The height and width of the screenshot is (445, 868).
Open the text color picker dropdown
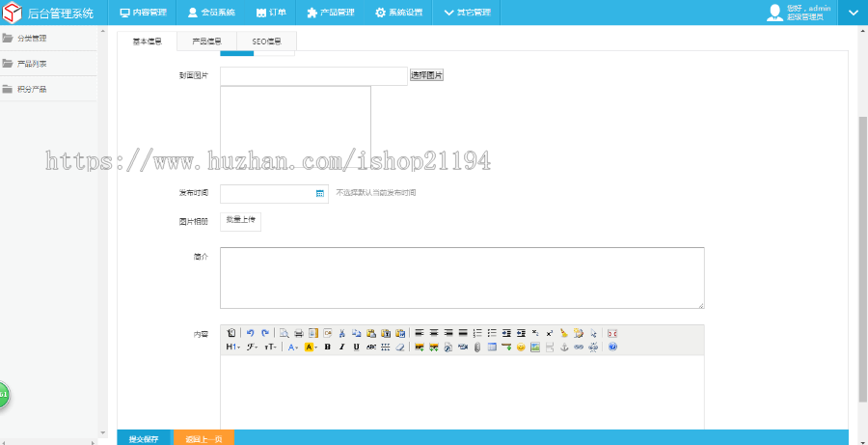(x=293, y=347)
